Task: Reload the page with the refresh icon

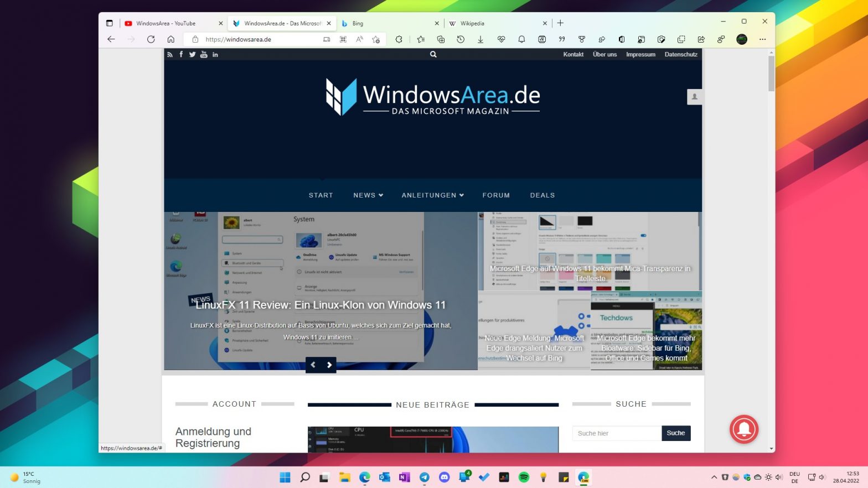Action: [151, 39]
